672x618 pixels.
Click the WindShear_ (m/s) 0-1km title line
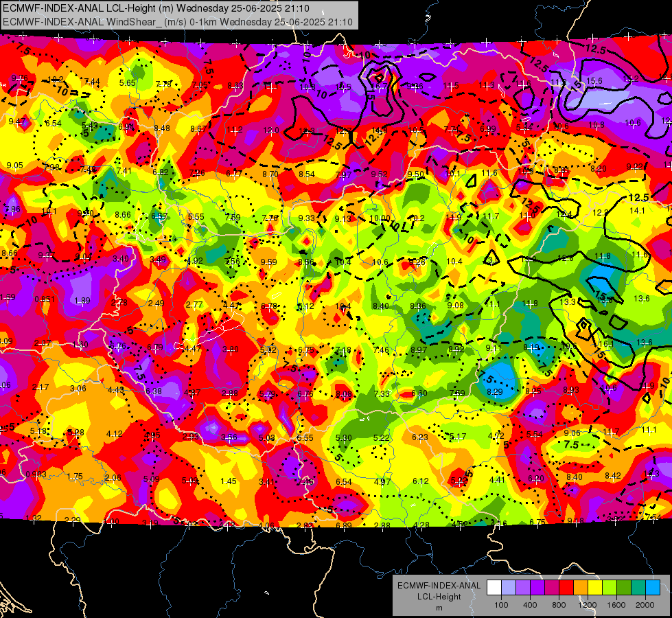(x=177, y=22)
